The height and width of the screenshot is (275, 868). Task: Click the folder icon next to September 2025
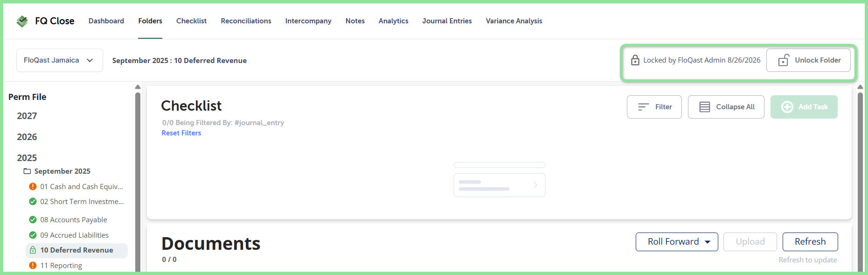point(27,171)
